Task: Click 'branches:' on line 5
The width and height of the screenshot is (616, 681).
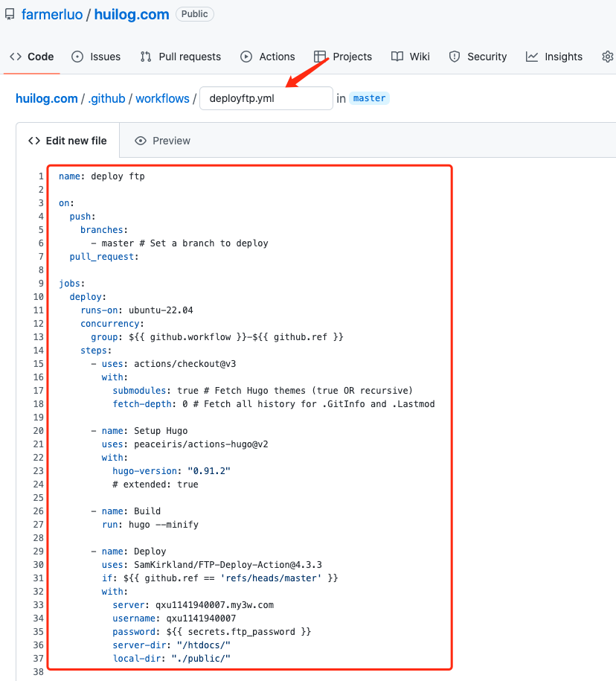Action: click(104, 230)
